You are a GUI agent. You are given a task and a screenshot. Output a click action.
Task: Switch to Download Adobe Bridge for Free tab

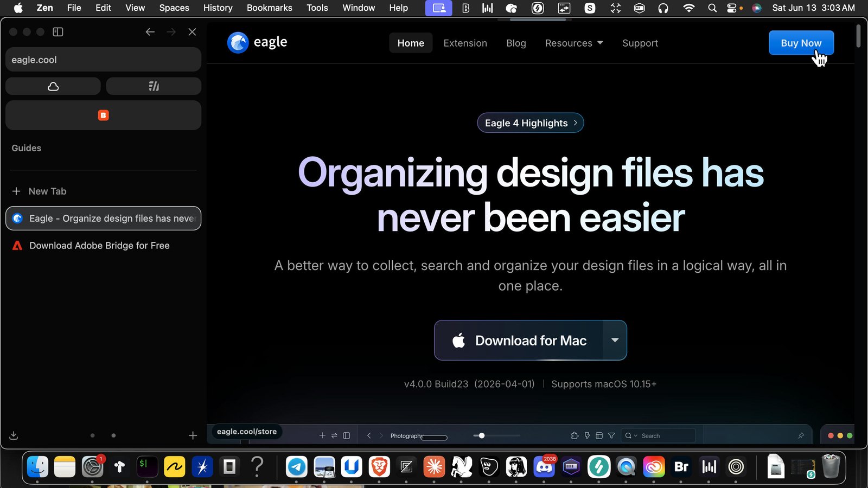pos(103,246)
